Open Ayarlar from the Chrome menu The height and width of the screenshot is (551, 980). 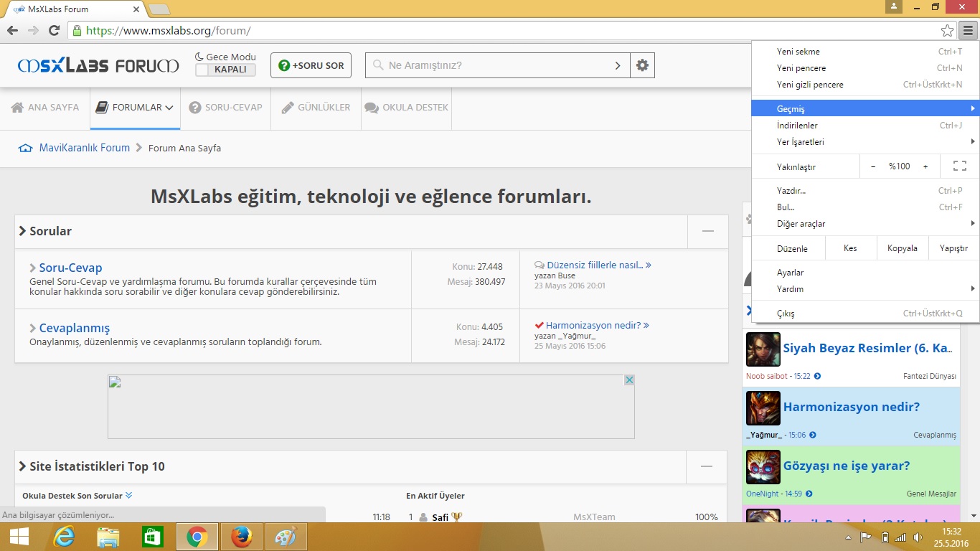[790, 273]
